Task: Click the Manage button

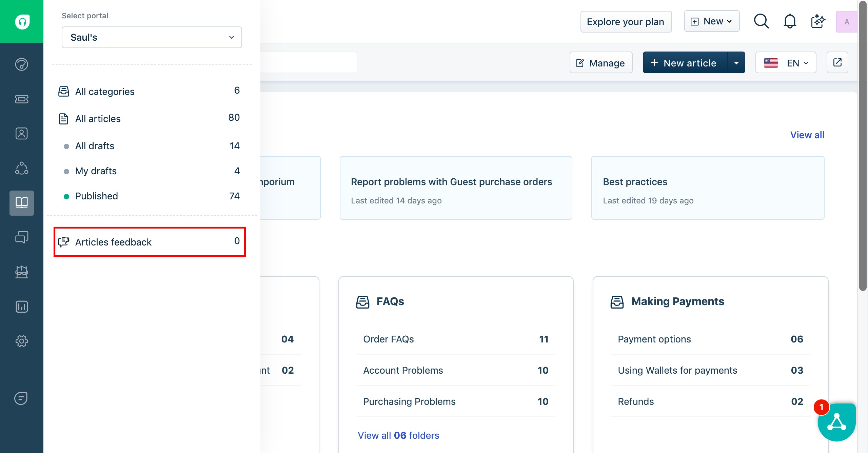Action: [601, 63]
